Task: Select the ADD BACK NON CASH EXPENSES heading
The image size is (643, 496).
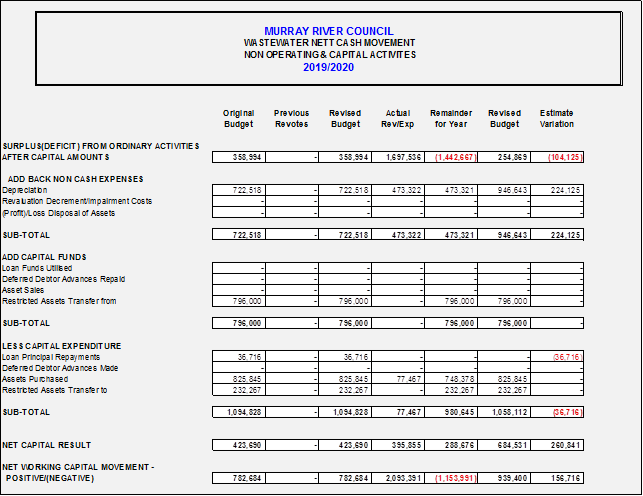Action: [75, 179]
